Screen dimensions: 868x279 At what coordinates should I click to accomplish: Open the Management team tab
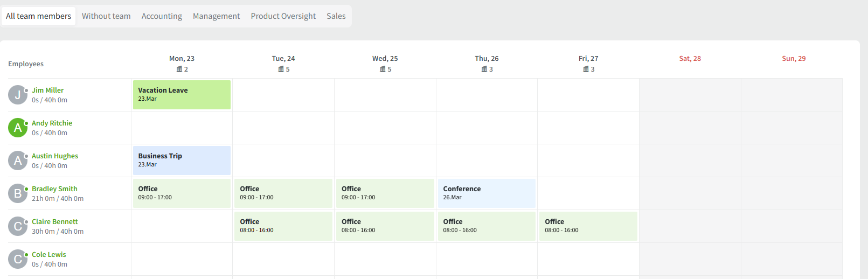[216, 16]
